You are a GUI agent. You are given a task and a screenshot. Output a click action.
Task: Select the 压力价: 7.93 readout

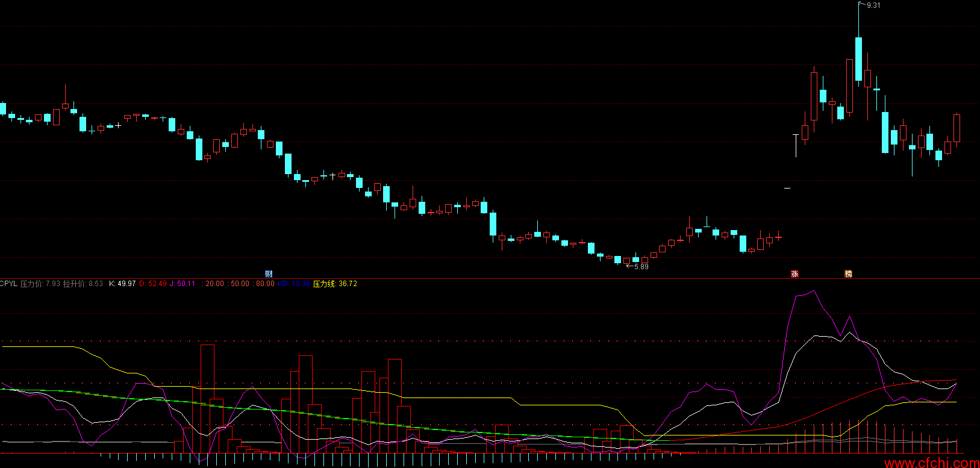click(40, 284)
